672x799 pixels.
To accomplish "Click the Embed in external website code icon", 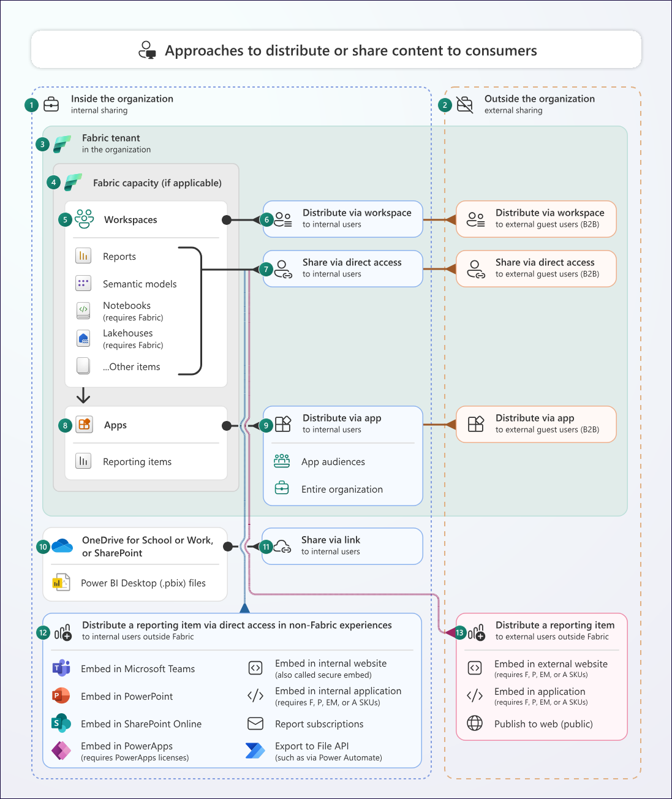I will tap(475, 668).
